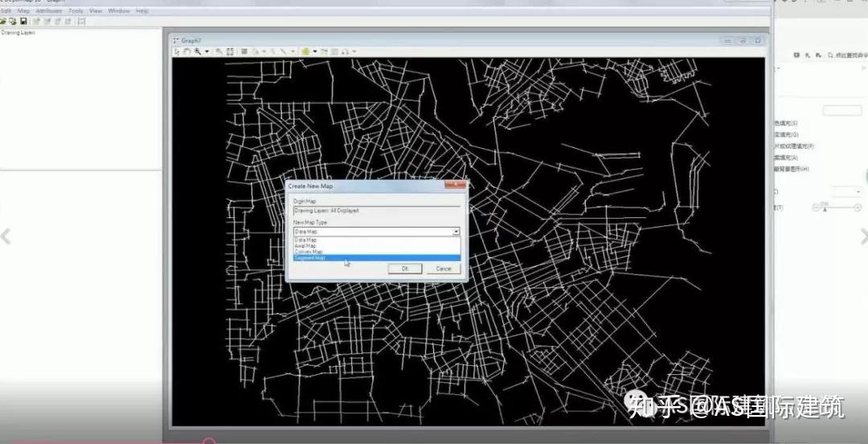The width and height of the screenshot is (868, 444).
Task: Select the greyed Fill tool icon
Action: tap(256, 51)
